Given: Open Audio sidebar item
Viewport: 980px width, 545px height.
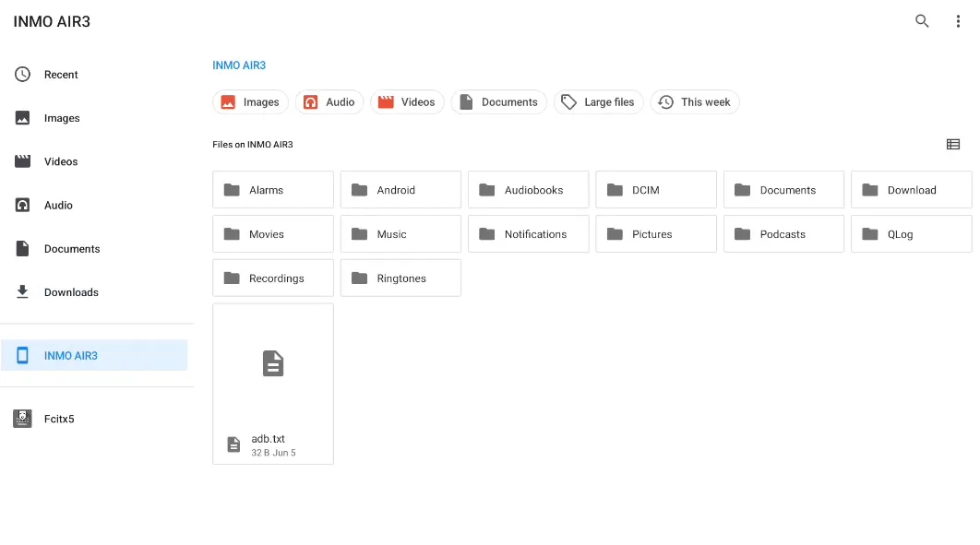Looking at the screenshot, I should coord(58,206).
